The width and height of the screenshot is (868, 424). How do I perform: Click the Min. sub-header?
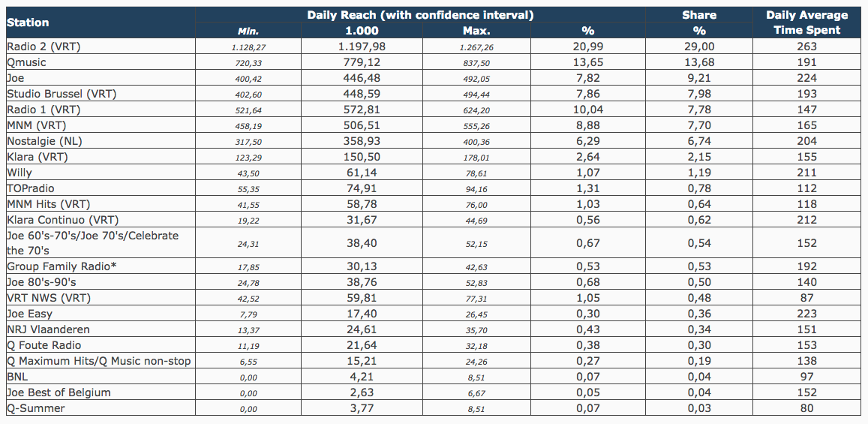pyautogui.click(x=248, y=31)
